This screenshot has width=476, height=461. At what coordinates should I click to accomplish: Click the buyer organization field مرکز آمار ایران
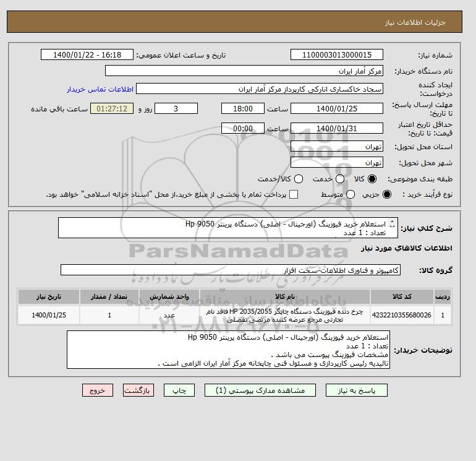coord(244,71)
